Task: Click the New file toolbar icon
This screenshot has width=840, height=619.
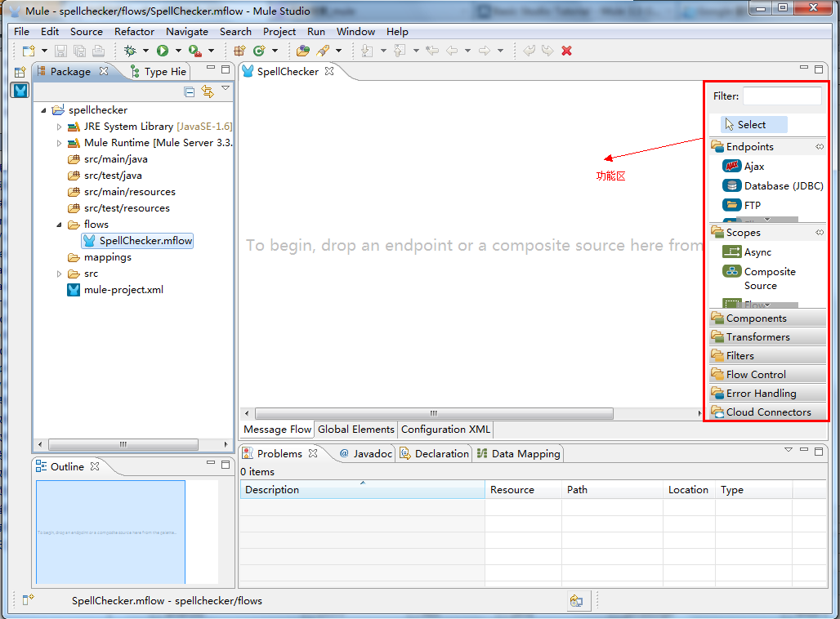Action: [29, 51]
